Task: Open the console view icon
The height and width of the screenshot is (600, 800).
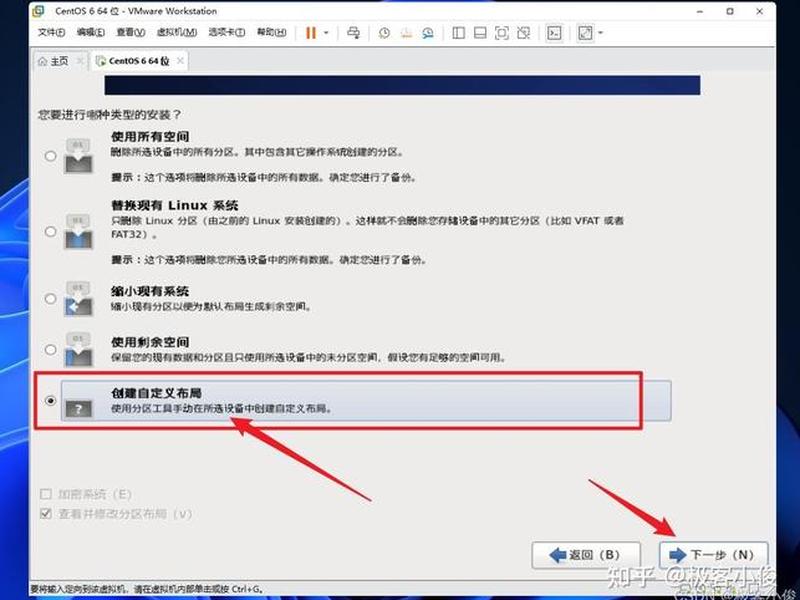Action: coord(554,33)
